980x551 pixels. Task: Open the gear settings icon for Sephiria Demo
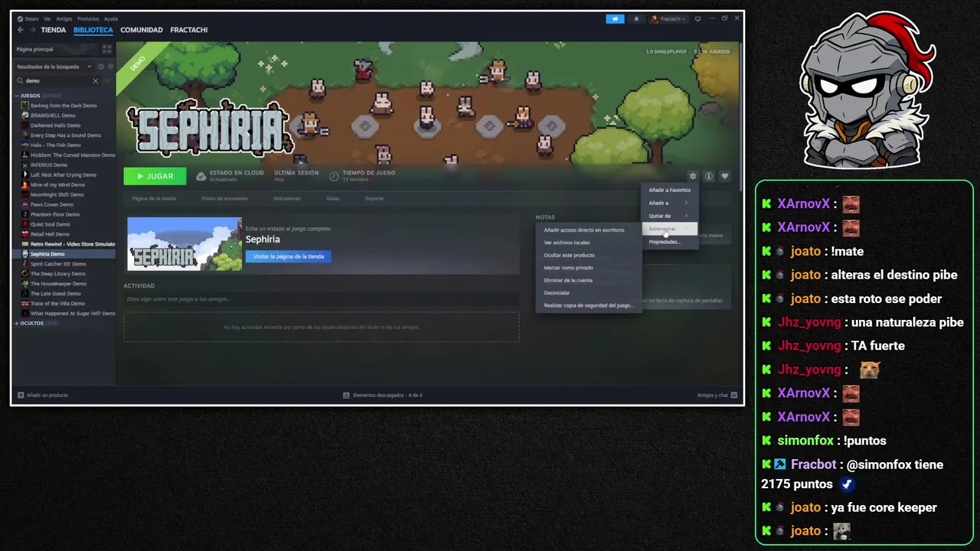point(693,176)
